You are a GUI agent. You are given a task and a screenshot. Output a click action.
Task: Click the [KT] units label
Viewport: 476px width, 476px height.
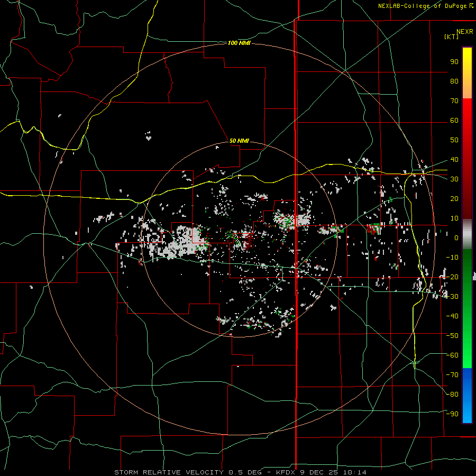(x=451, y=36)
